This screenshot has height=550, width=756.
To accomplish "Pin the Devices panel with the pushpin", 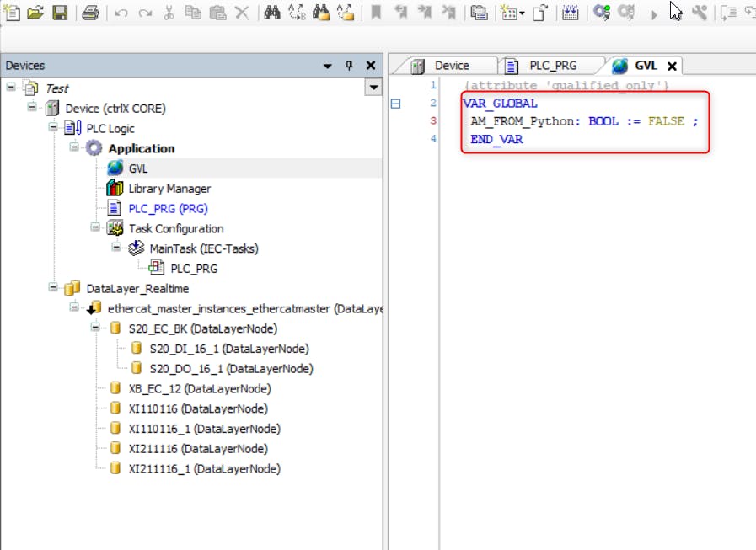I will coord(349,66).
